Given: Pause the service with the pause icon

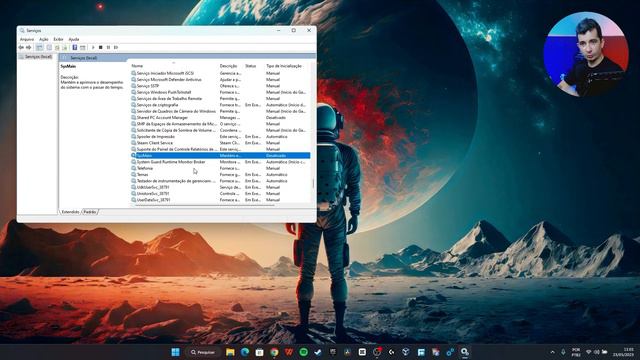Looking at the screenshot, I should tap(108, 47).
